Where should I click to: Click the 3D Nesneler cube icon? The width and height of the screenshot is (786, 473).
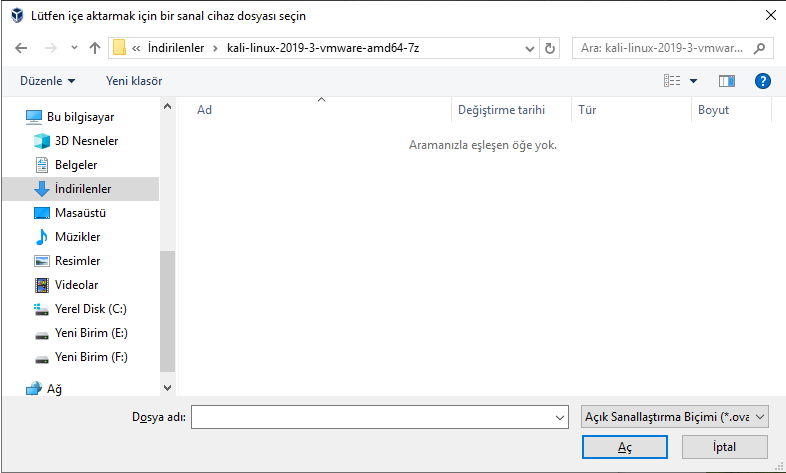click(x=42, y=141)
